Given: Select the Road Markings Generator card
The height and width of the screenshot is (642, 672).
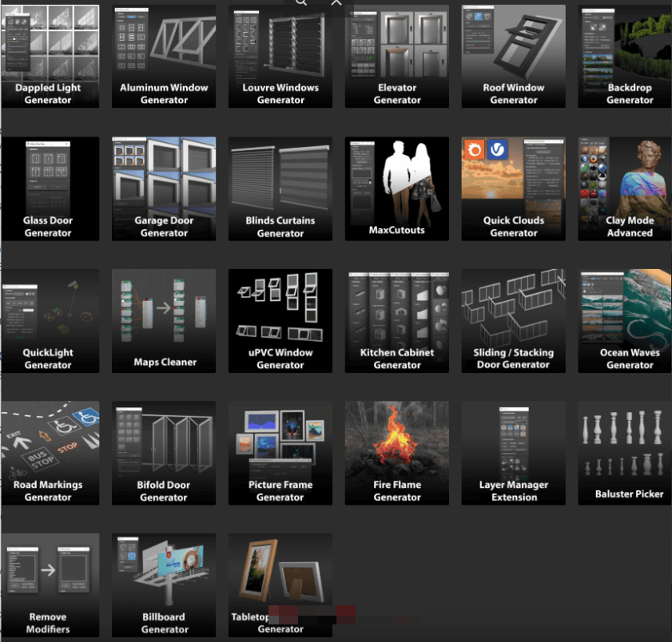Looking at the screenshot, I should coord(50,453).
